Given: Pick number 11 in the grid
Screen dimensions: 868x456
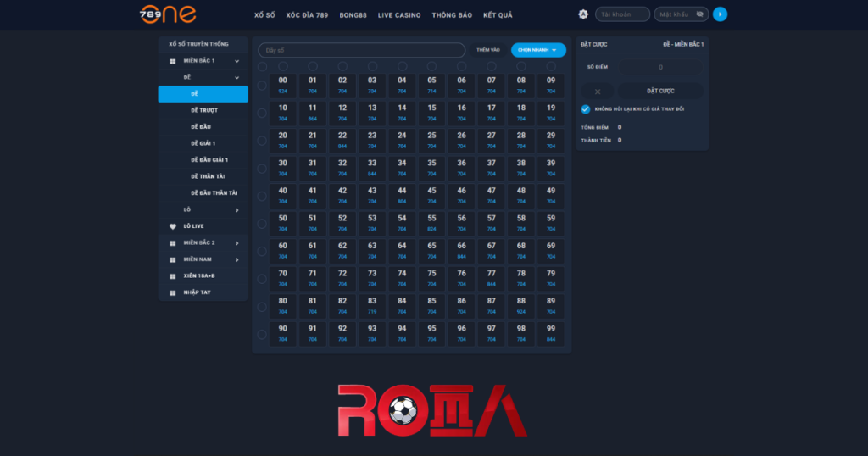Looking at the screenshot, I should tap(313, 114).
